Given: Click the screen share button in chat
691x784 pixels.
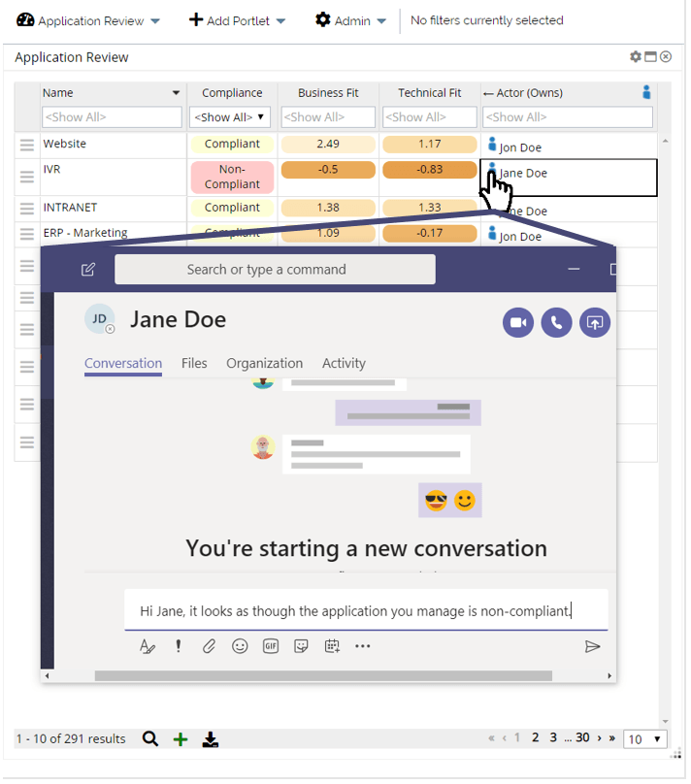Looking at the screenshot, I should [594, 323].
